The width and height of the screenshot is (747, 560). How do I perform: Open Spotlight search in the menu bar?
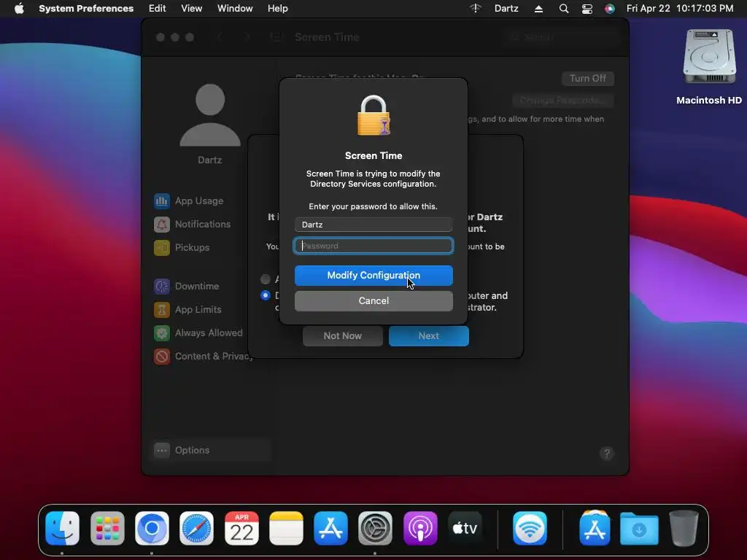tap(564, 8)
